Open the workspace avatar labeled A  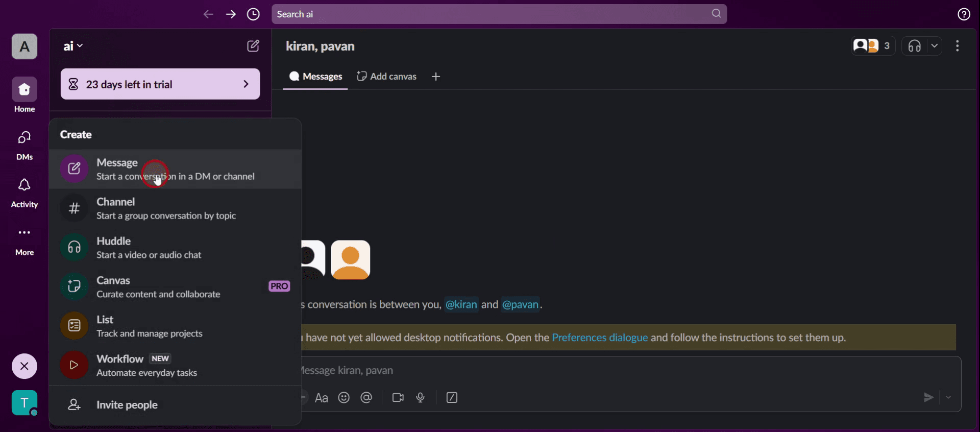pos(24,46)
